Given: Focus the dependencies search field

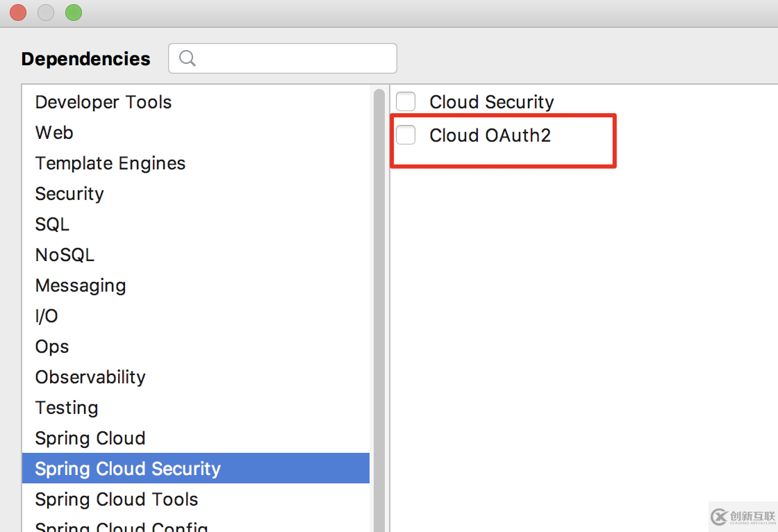Looking at the screenshot, I should pyautogui.click(x=292, y=58).
